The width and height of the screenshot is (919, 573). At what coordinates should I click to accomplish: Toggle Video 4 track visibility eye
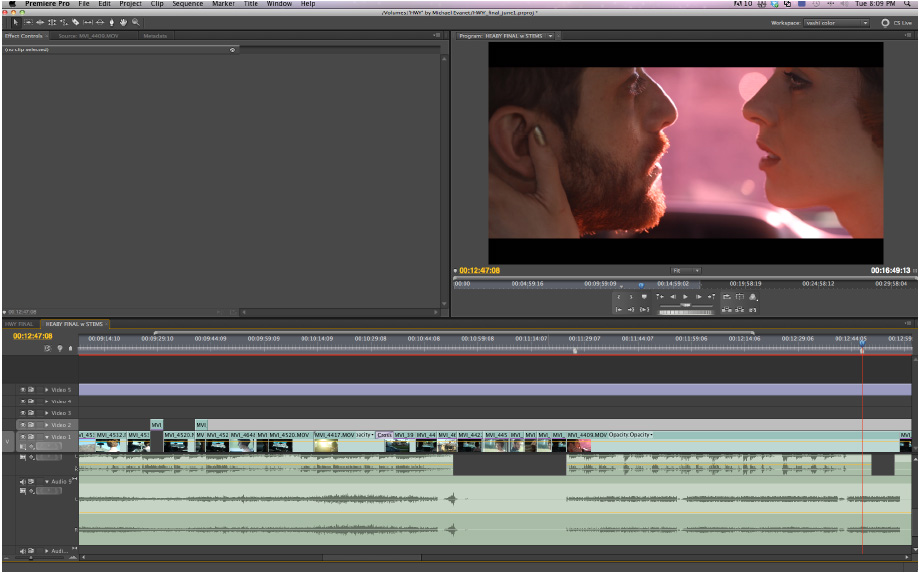coord(23,401)
